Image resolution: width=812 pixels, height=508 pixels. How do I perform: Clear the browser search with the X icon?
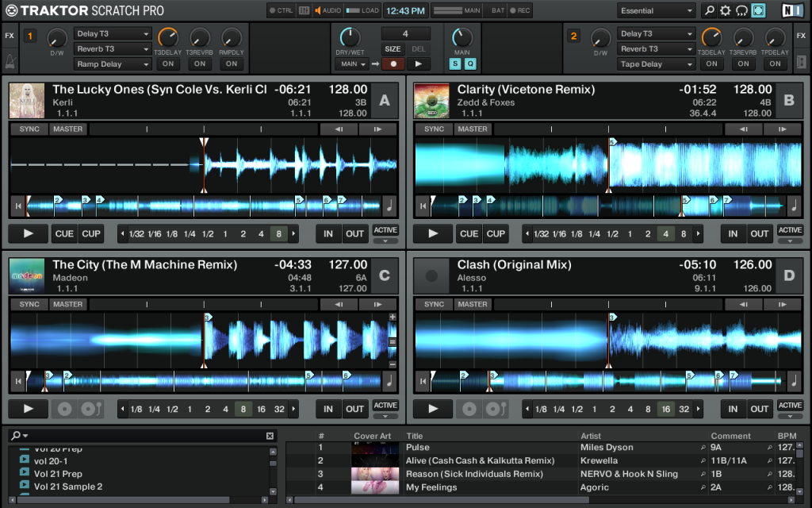pos(270,436)
